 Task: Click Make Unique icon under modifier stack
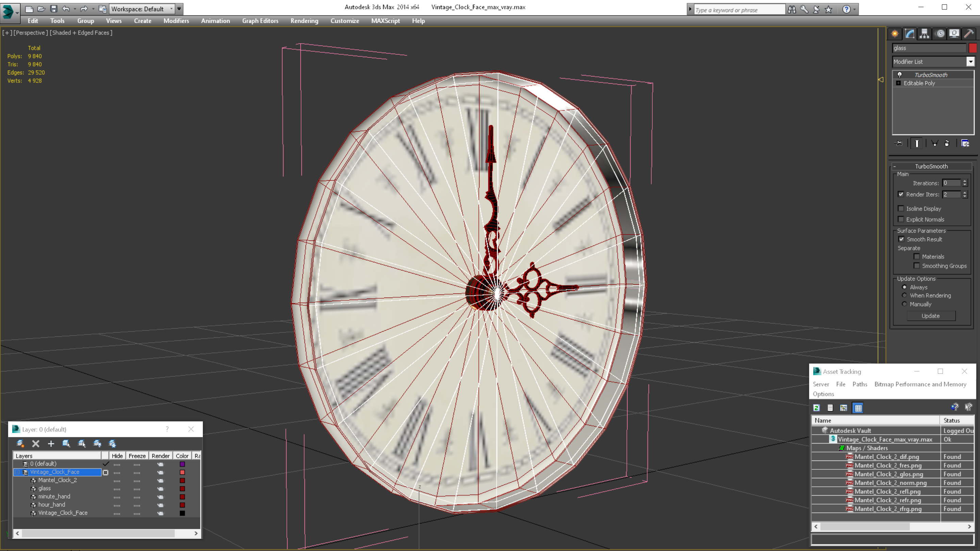[x=935, y=143]
